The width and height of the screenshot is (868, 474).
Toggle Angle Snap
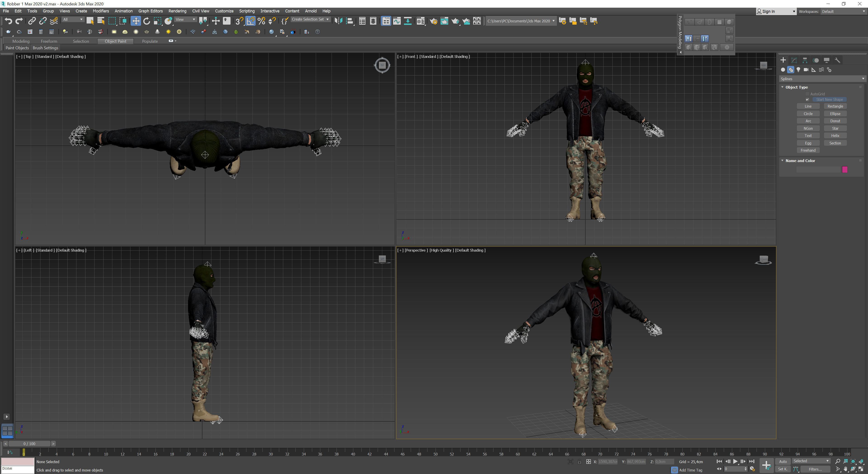tap(250, 21)
